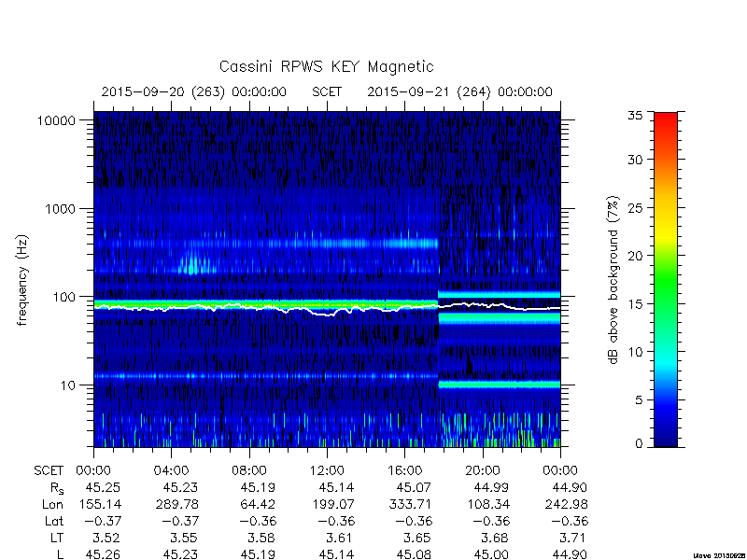Click the Lon value 155.14
This screenshot has width=747, height=560.
[x=99, y=504]
